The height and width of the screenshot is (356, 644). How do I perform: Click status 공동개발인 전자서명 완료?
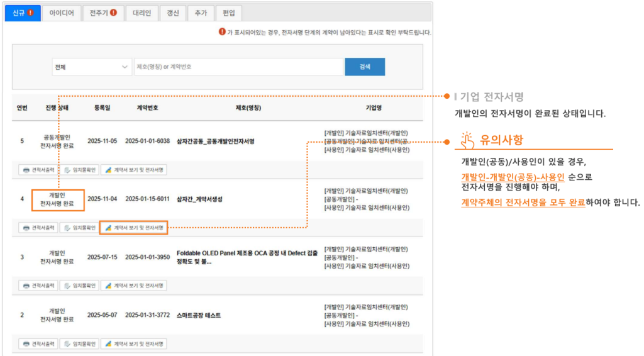click(57, 142)
